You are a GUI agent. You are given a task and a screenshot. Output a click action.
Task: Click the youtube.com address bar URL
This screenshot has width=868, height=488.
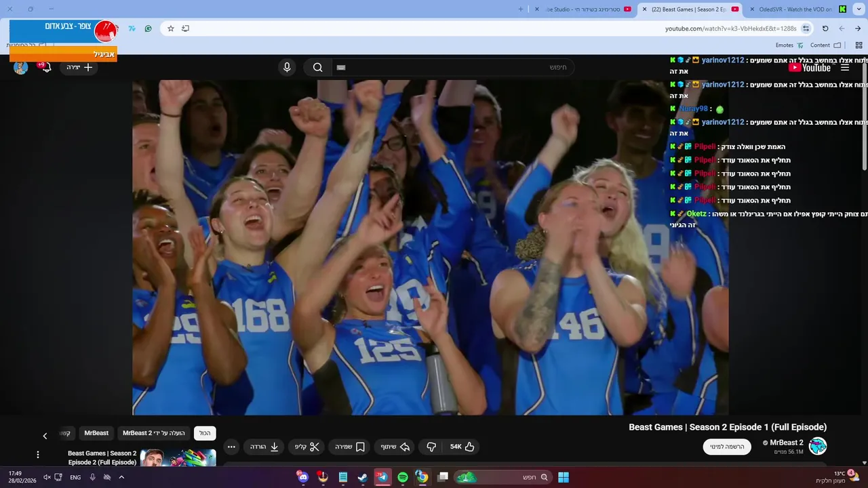[730, 28]
